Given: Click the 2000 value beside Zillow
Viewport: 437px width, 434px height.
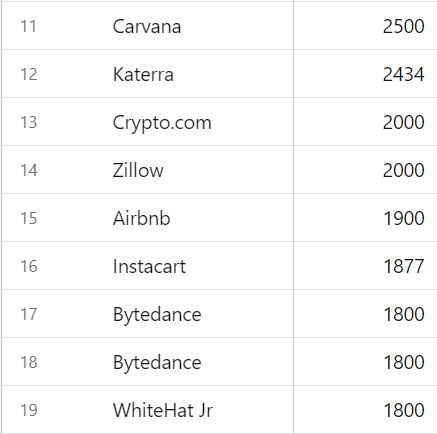Looking at the screenshot, I should coord(403,170).
